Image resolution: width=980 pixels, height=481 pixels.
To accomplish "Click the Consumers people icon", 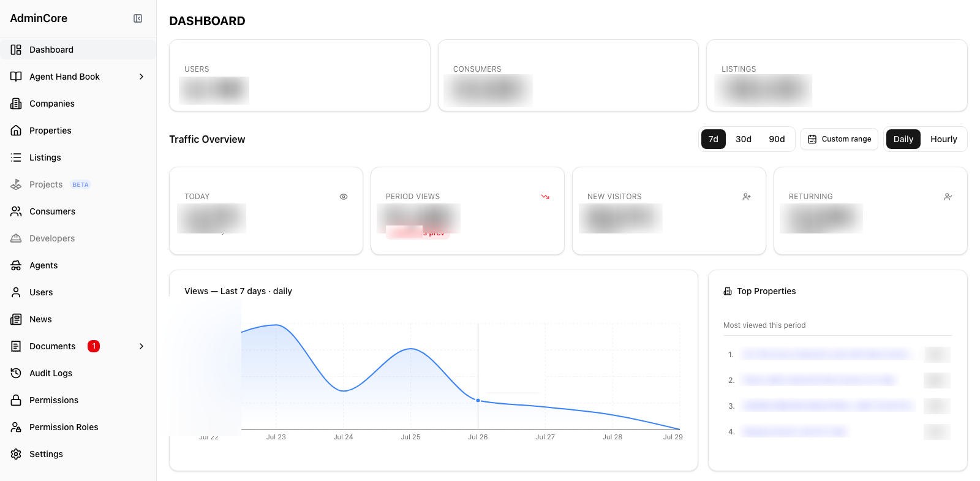I will pyautogui.click(x=16, y=211).
